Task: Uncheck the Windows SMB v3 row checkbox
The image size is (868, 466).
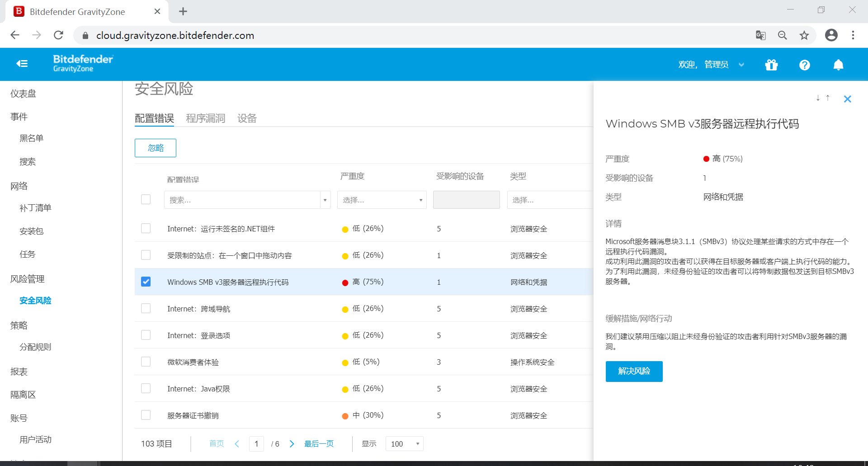Action: pos(146,282)
